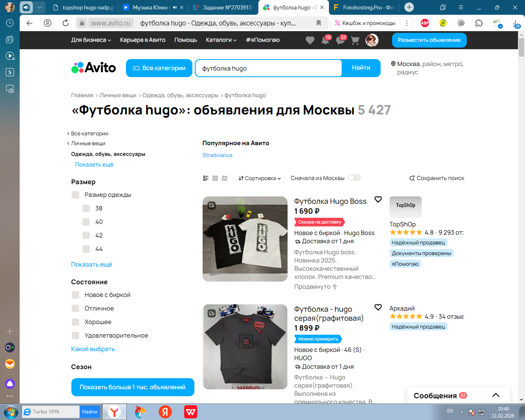Switch results to grid view

click(x=215, y=178)
